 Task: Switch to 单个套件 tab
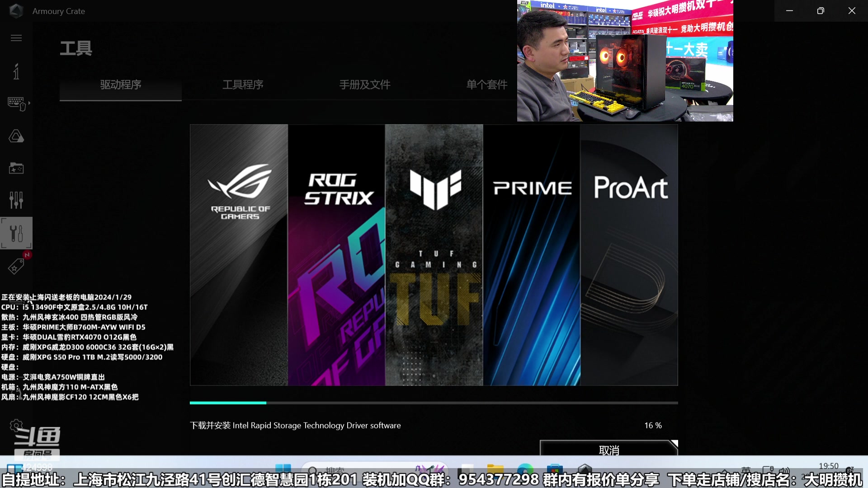tap(487, 84)
